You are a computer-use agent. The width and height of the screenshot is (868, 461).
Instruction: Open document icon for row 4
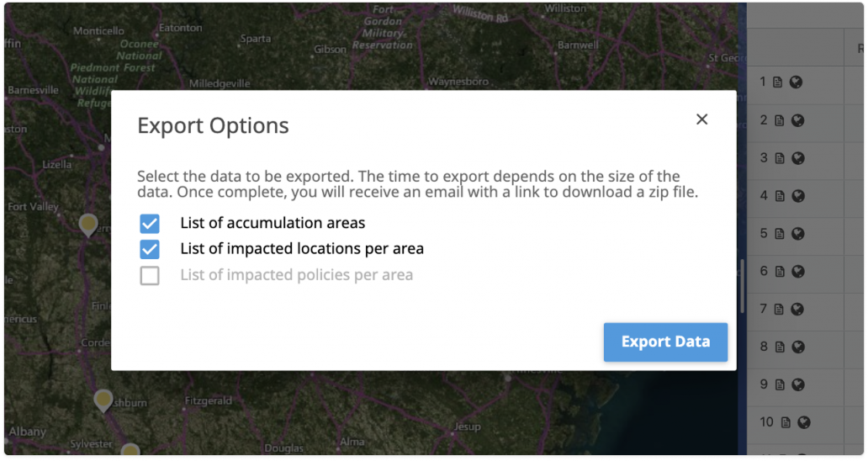tap(778, 196)
